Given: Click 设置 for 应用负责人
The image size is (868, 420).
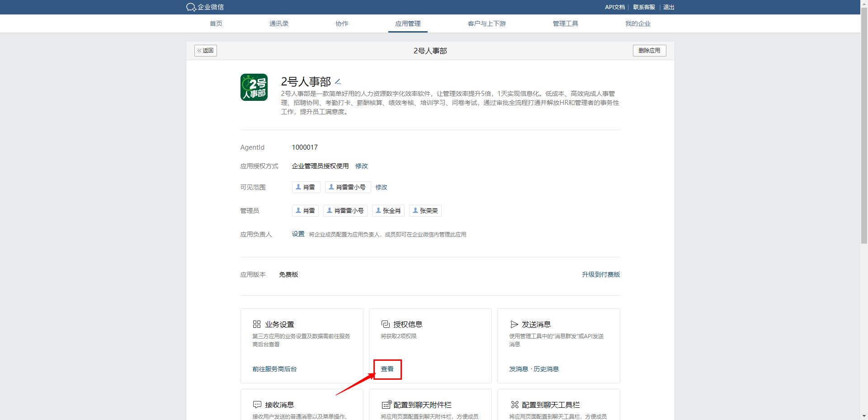Looking at the screenshot, I should pyautogui.click(x=298, y=234).
